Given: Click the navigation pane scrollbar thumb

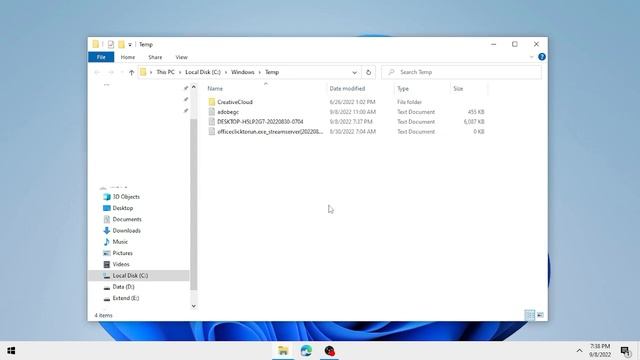Looking at the screenshot, I should coord(193,204).
